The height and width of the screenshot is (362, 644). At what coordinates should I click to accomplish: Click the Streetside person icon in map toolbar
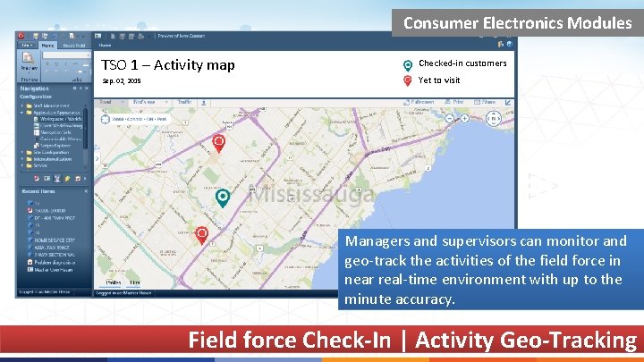pyautogui.click(x=204, y=103)
